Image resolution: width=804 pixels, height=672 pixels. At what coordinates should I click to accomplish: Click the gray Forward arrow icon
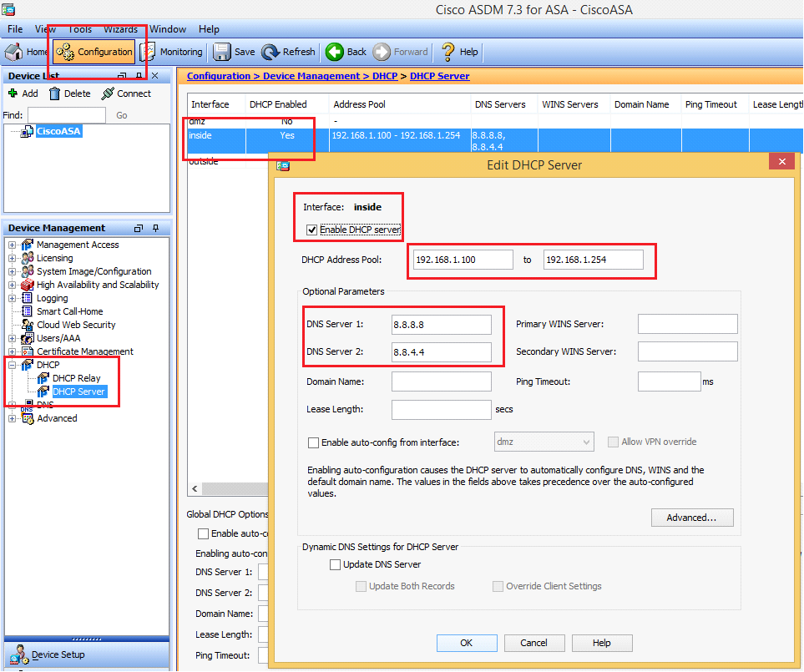pyautogui.click(x=382, y=52)
